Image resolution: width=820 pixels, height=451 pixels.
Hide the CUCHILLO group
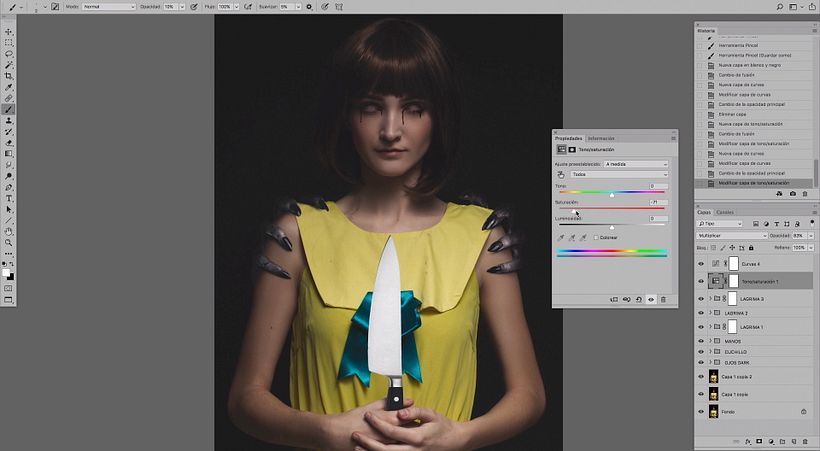[x=701, y=352]
